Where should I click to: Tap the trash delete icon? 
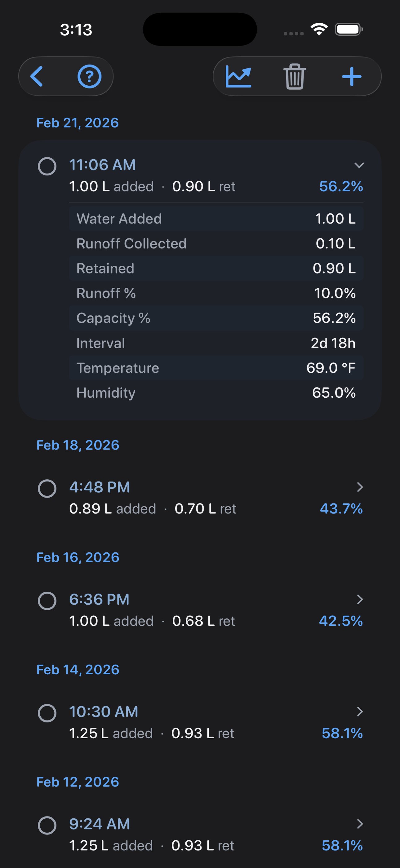pos(295,76)
